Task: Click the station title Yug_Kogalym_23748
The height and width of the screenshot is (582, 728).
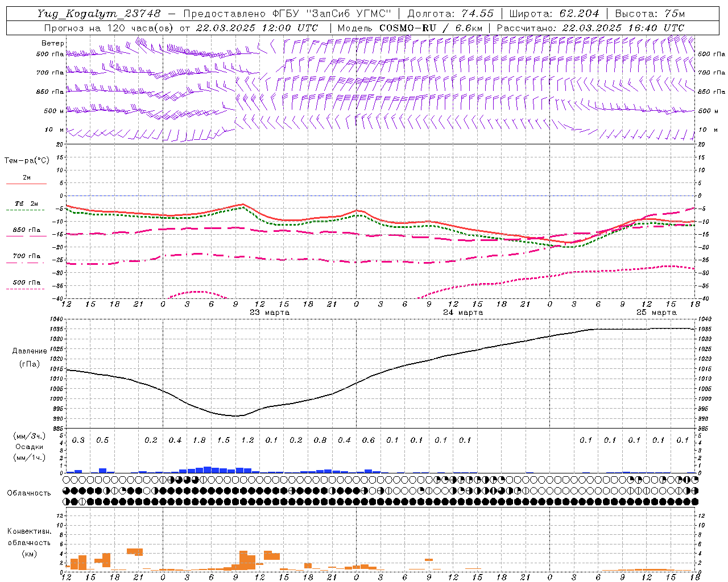Action: pos(100,14)
